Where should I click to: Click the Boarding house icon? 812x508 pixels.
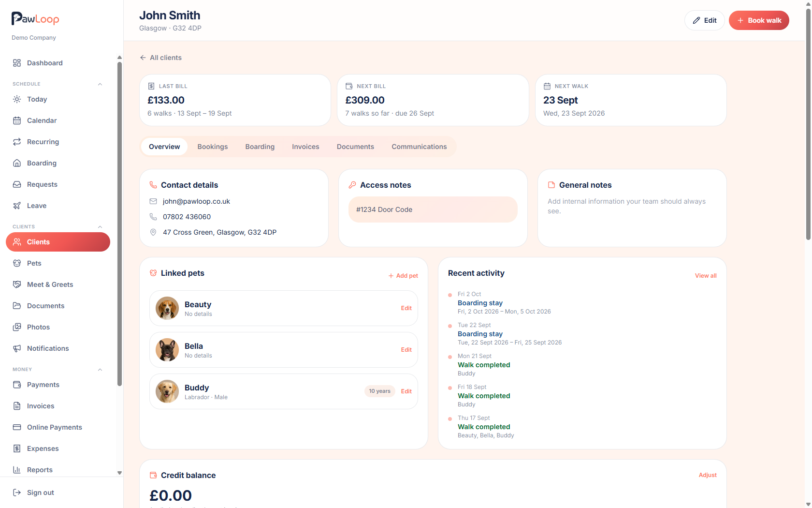pyautogui.click(x=17, y=163)
